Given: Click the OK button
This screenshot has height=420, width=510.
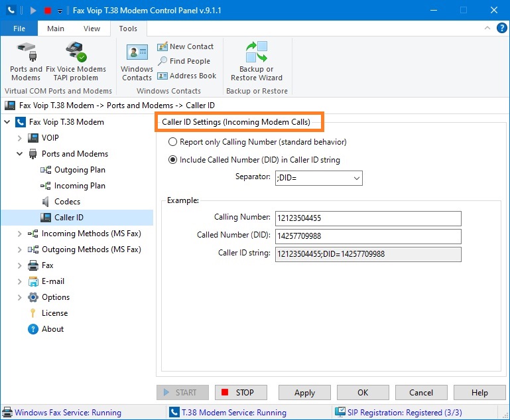Looking at the screenshot, I should point(363,392).
